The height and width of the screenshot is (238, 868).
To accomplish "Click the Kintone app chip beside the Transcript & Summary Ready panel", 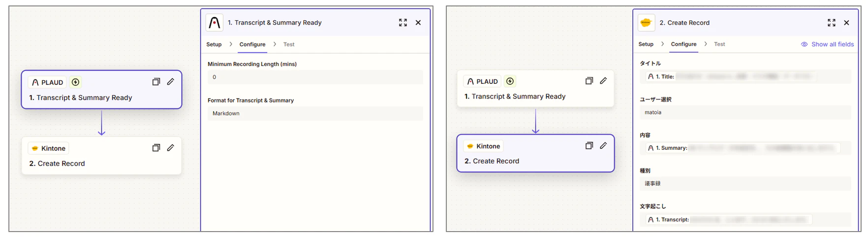I will coord(49,148).
